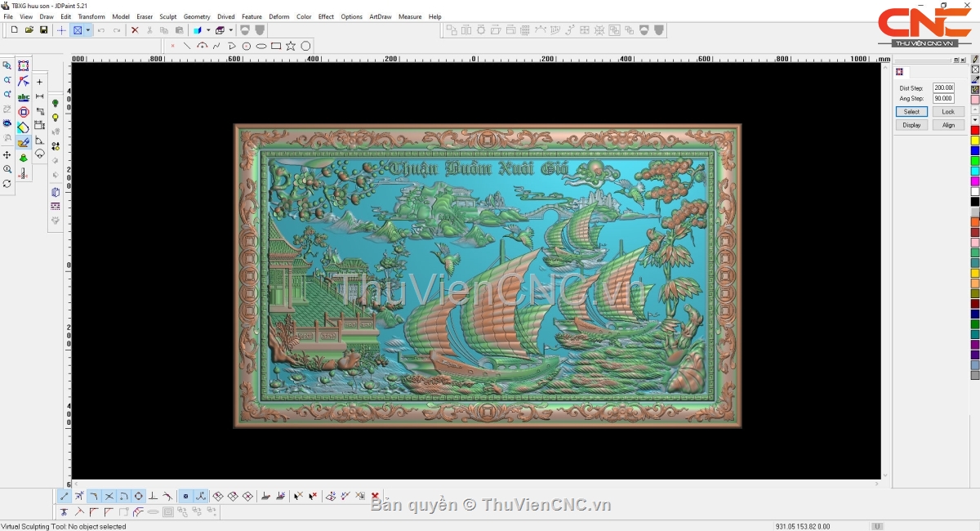
Task: Click the red X in bottom toolbar
Action: (x=375, y=496)
